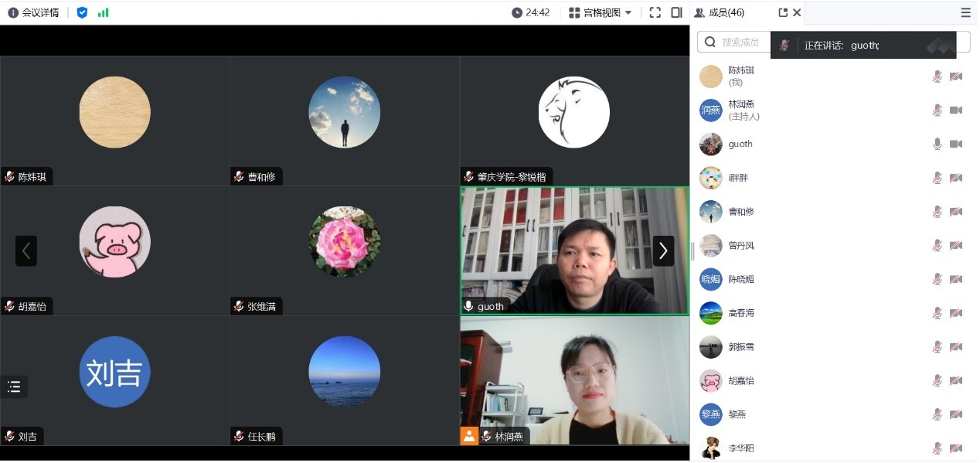The image size is (980, 463).
Task: Click member 高春海 in the members list
Action: point(740,313)
